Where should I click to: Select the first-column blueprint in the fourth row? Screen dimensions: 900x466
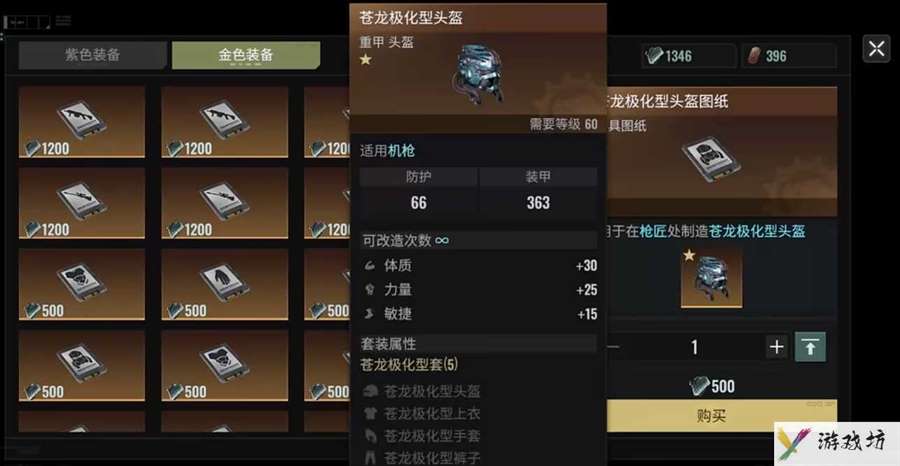click(x=82, y=366)
